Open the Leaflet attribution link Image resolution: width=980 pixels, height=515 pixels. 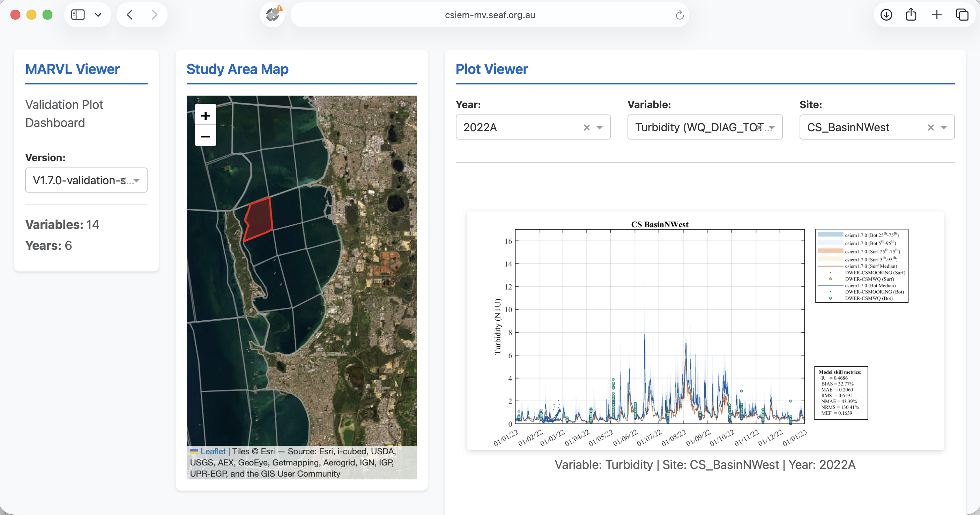tap(213, 451)
